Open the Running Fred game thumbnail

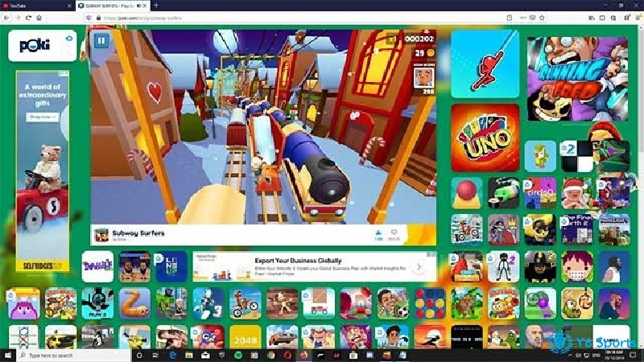click(577, 79)
